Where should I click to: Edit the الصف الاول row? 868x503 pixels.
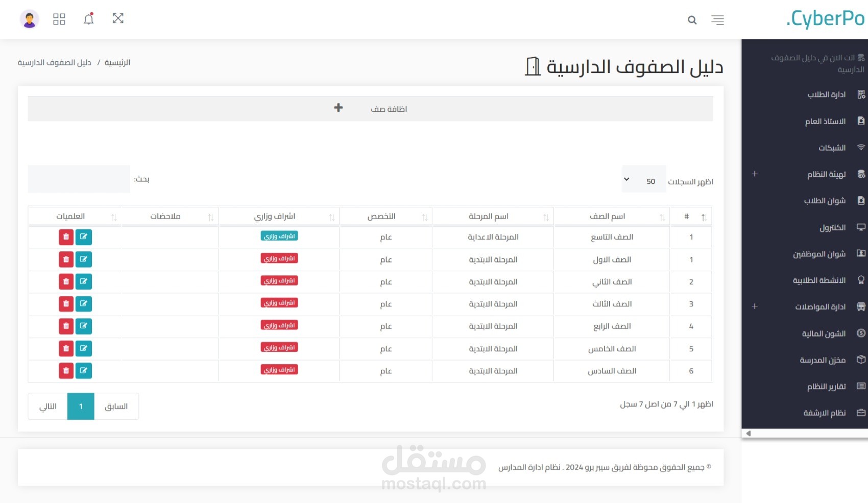tap(84, 259)
